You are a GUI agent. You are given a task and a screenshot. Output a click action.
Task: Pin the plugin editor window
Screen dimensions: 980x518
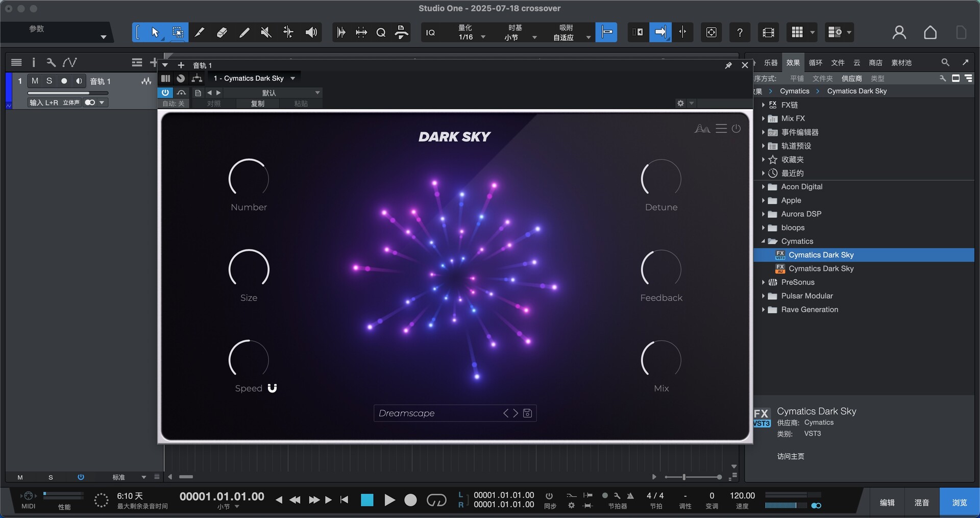pos(728,65)
